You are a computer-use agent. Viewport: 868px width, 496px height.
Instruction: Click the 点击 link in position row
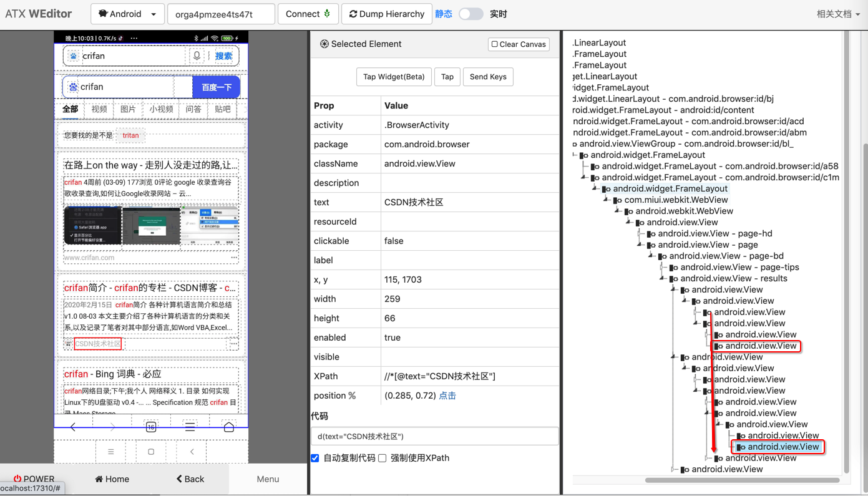pyautogui.click(x=447, y=396)
